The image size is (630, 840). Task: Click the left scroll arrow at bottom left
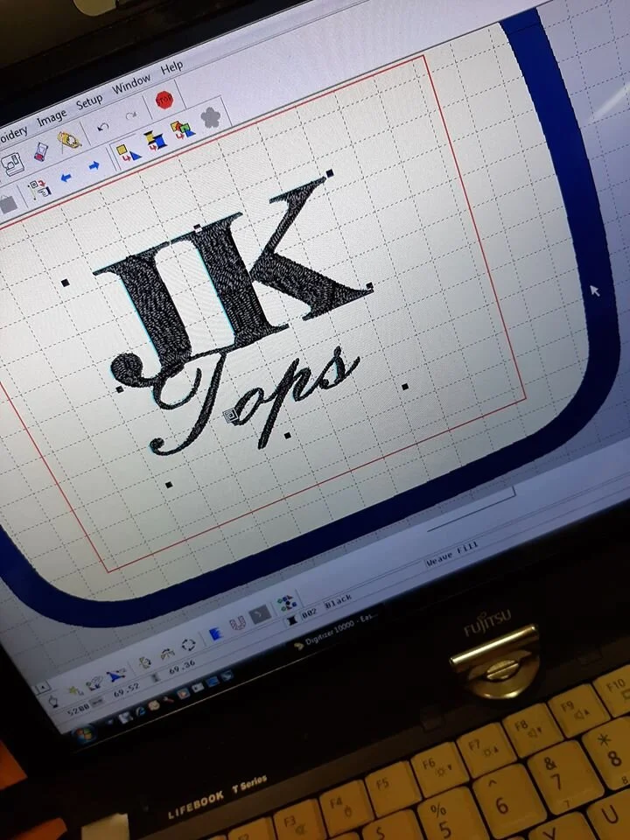42,687
